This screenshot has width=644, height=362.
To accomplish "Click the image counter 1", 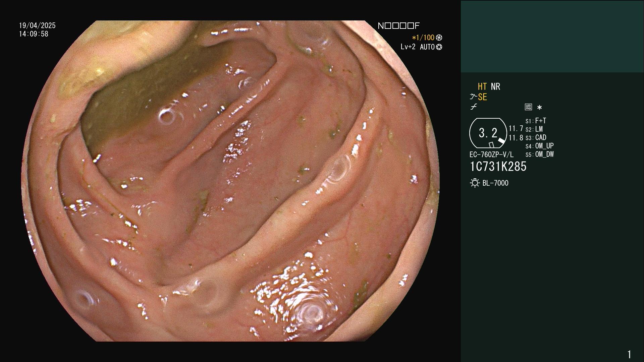I will (x=629, y=354).
